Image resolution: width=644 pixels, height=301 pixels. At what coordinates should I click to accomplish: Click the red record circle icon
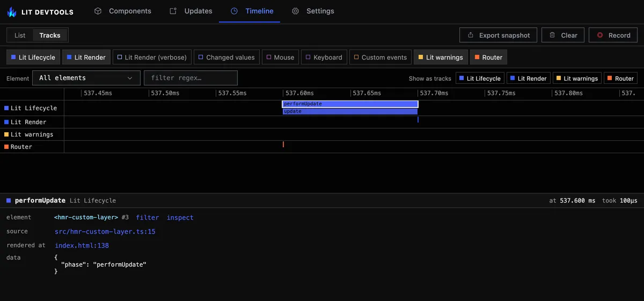pos(599,35)
